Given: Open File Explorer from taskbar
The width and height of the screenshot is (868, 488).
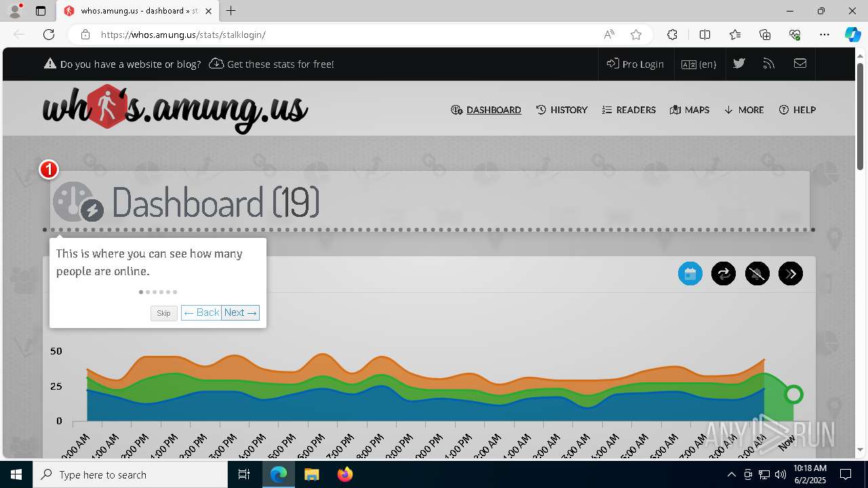Looking at the screenshot, I should (311, 474).
